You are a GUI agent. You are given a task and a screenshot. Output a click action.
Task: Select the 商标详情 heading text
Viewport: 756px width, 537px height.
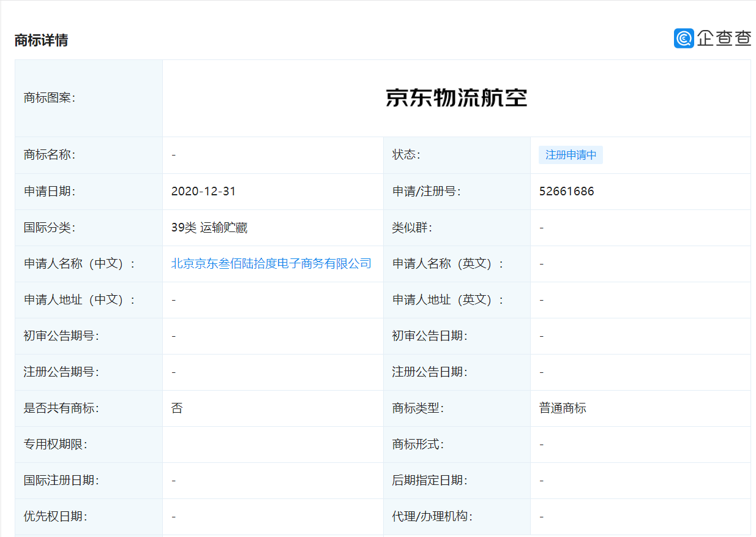41,40
